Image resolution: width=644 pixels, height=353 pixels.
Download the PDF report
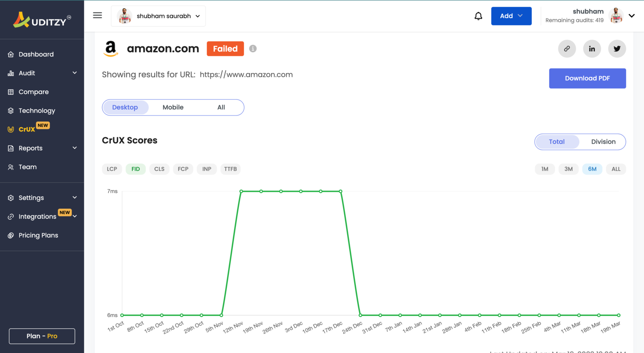tap(587, 78)
